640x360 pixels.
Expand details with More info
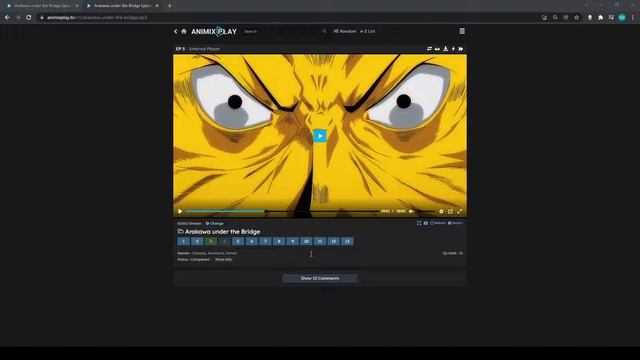tap(224, 260)
